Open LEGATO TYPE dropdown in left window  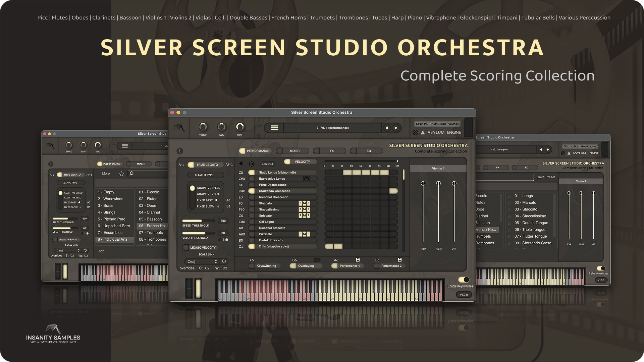click(x=71, y=183)
